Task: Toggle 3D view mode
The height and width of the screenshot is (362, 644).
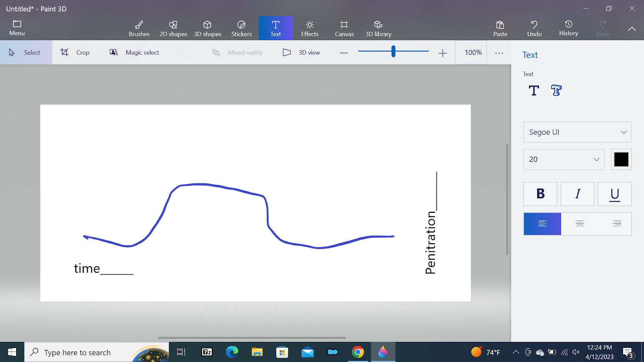Action: [301, 52]
